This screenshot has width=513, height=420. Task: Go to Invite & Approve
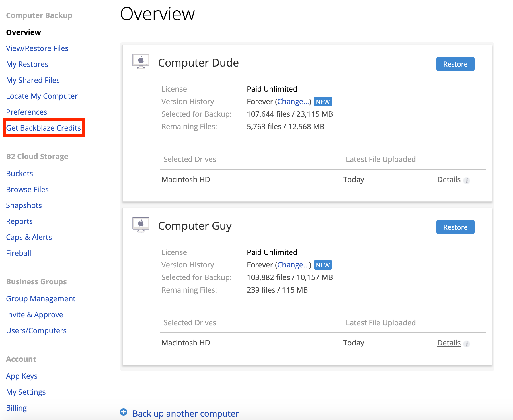pyautogui.click(x=35, y=315)
